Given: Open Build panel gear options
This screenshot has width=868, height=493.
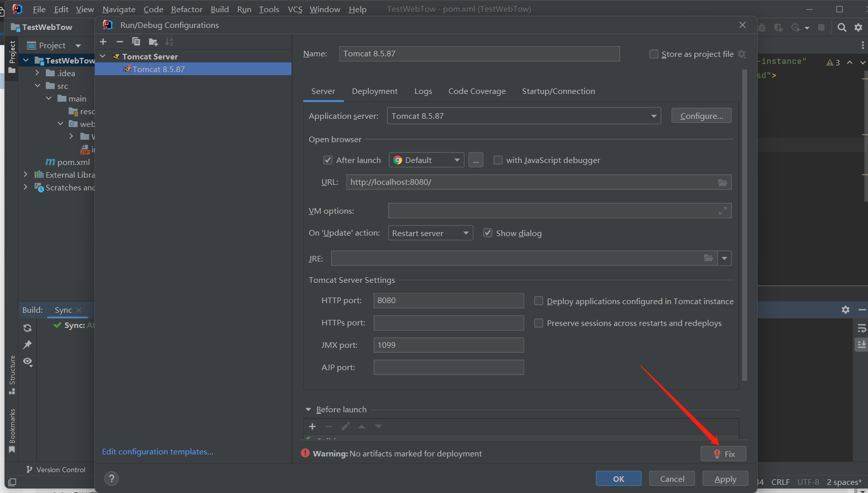Looking at the screenshot, I should [x=846, y=310].
